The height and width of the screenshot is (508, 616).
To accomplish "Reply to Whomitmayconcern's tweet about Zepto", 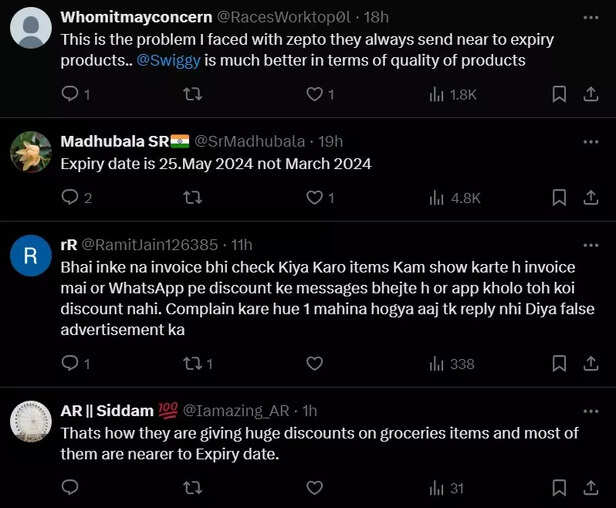I will (70, 94).
